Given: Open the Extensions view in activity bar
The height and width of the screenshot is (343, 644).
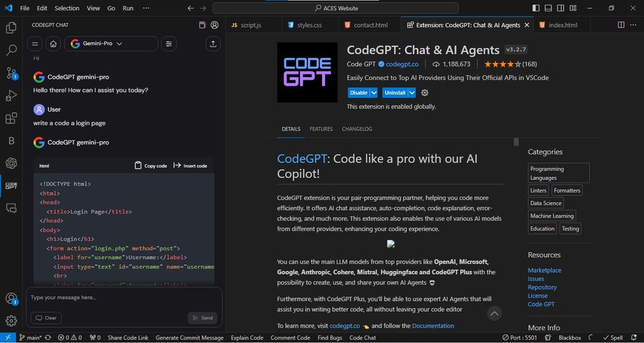Looking at the screenshot, I should coord(11,118).
